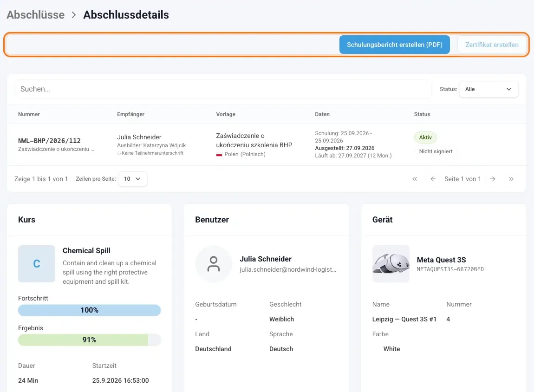The width and height of the screenshot is (534, 392).
Task: Go to the next page arrow
Action: pos(493,179)
